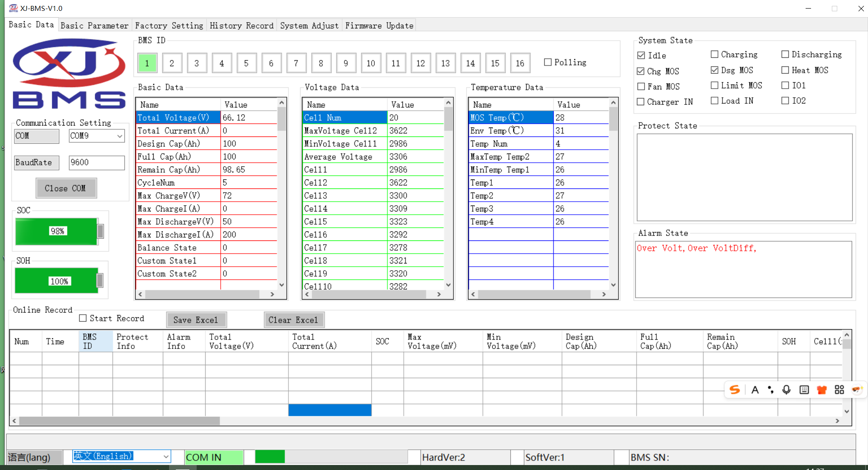Click the Sogou punctuation mode icon

pyautogui.click(x=770, y=390)
